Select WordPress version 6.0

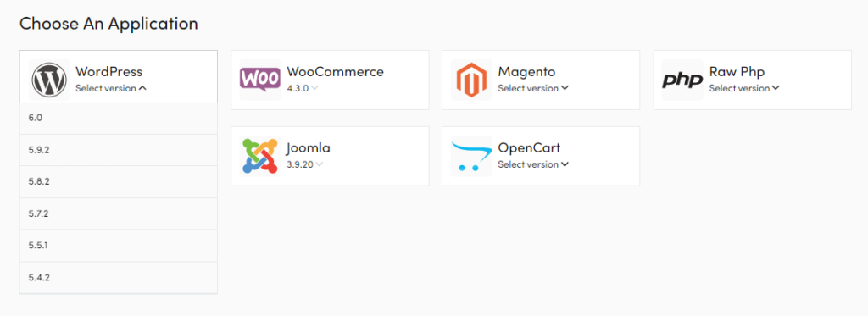click(119, 118)
